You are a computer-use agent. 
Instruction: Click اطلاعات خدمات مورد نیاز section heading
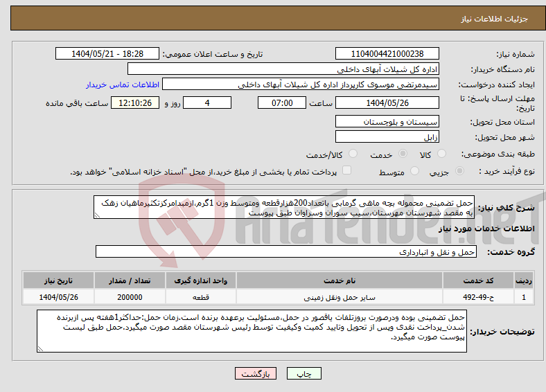[486, 229]
